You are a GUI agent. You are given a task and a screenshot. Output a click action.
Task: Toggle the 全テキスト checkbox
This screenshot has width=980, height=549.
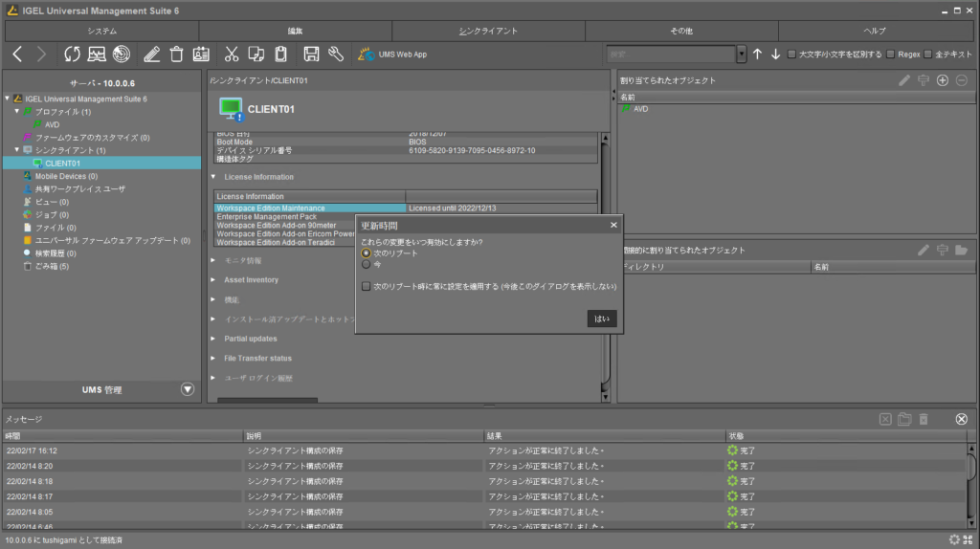point(928,55)
